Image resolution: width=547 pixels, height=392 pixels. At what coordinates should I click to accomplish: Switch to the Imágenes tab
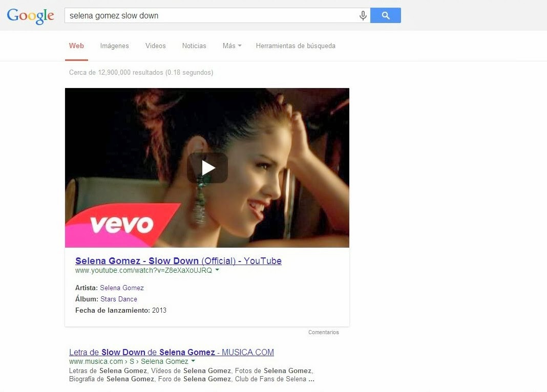(x=114, y=46)
